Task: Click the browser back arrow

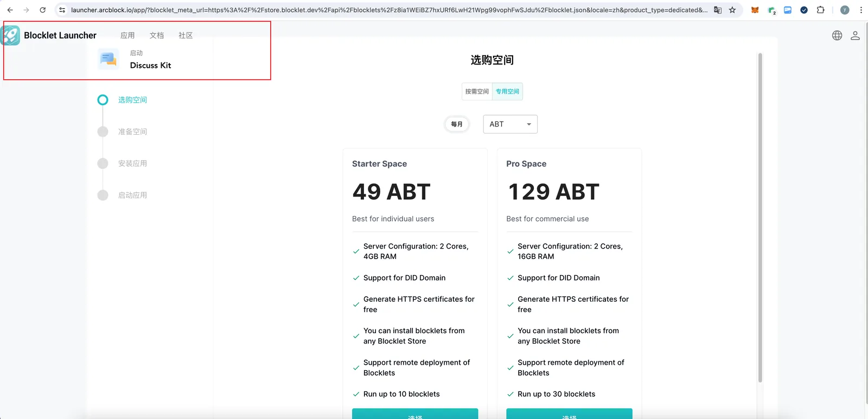Action: click(x=10, y=10)
